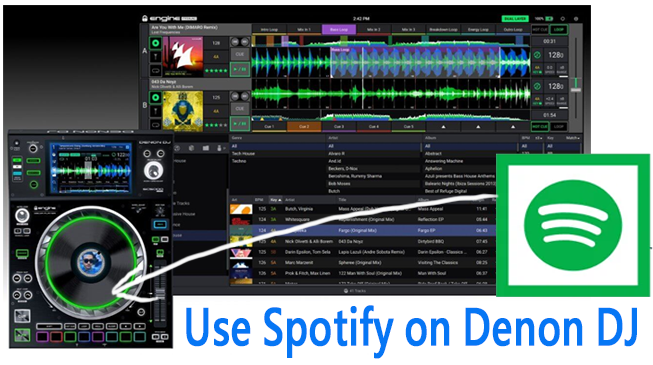Open the settings gear in Engine top bar

tap(576, 19)
